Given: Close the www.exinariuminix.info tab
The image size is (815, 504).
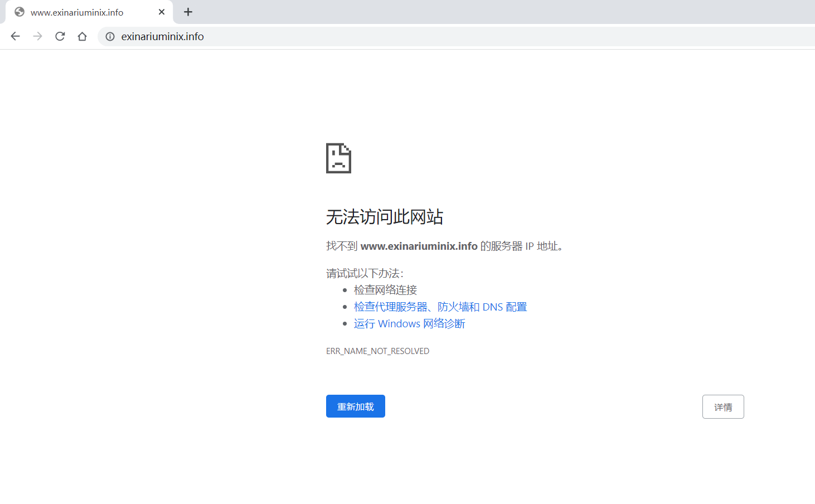Looking at the screenshot, I should [x=162, y=12].
